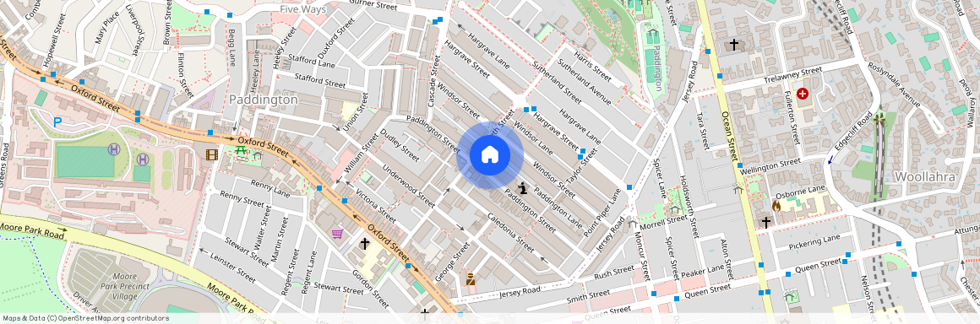This screenshot has height=324, width=980.
Task: Click the Victoria Street label
Action: click(376, 206)
